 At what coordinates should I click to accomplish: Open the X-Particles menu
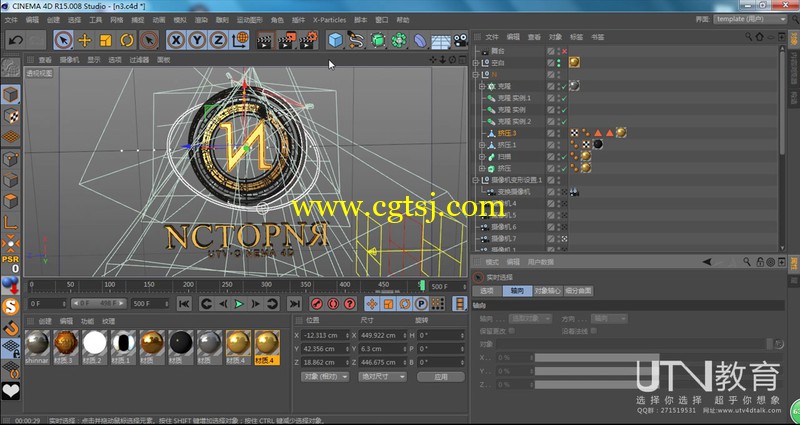pos(329,20)
